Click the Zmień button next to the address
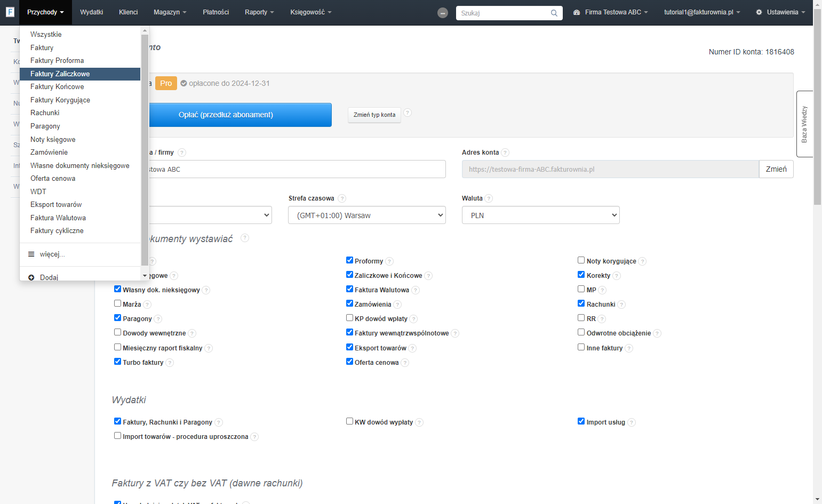 776,169
